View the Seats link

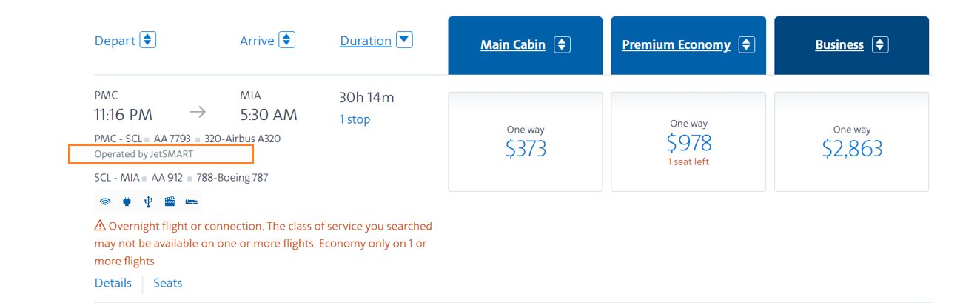167,283
